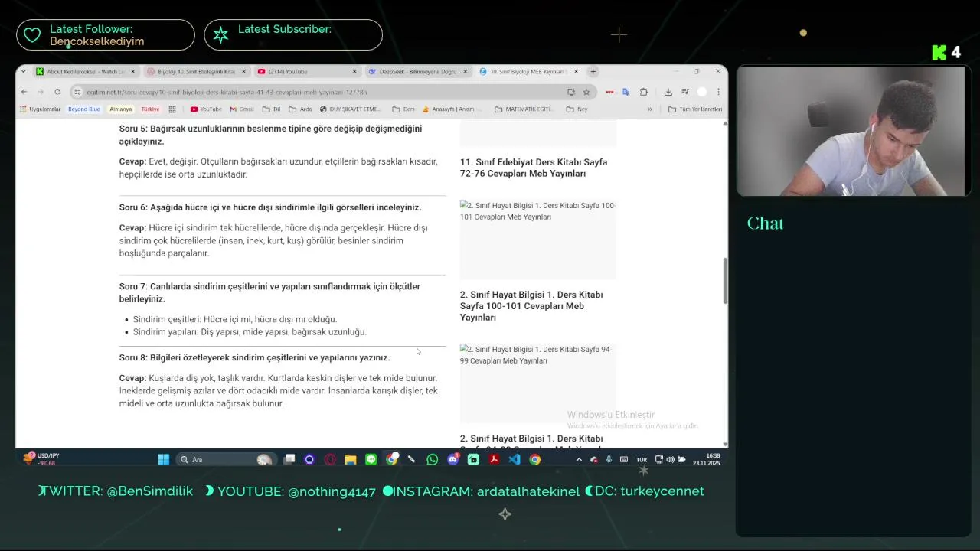Click the 'Sindirim çeşitleri' bullet line

point(235,319)
